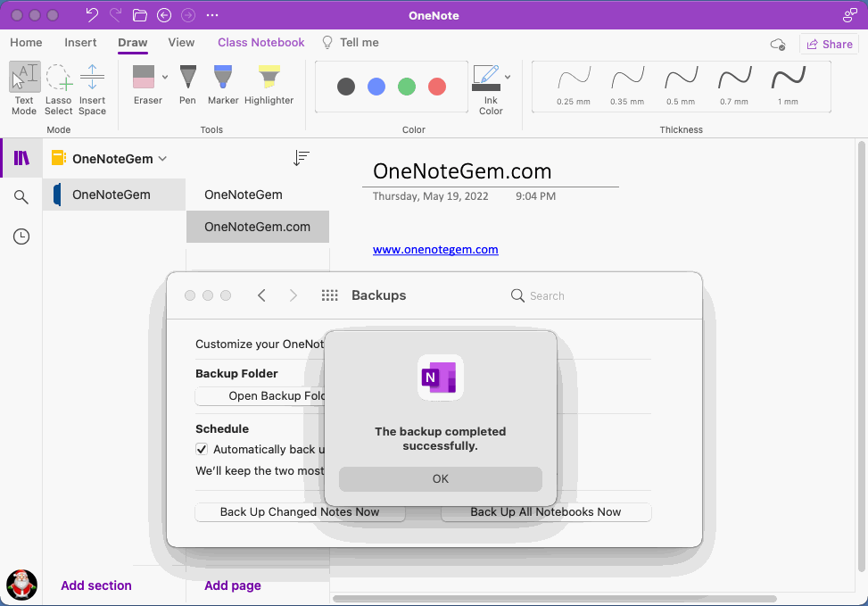Choose 1 mm pen thickness
Image resolution: width=868 pixels, height=606 pixels.
tap(788, 86)
